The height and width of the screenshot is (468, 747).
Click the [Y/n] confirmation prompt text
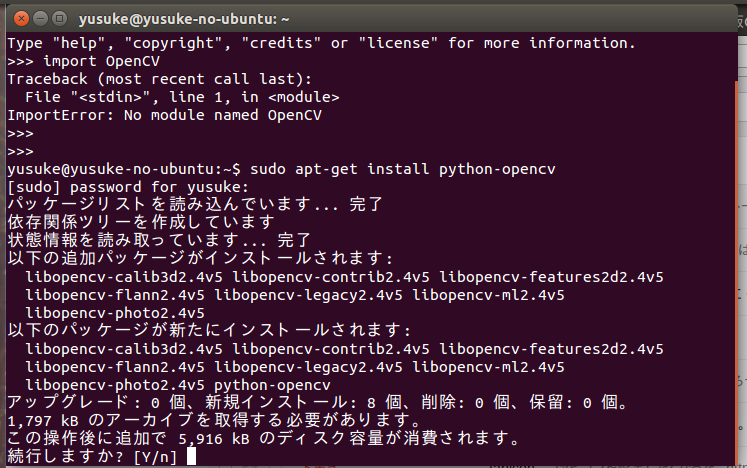pyautogui.click(x=155, y=457)
